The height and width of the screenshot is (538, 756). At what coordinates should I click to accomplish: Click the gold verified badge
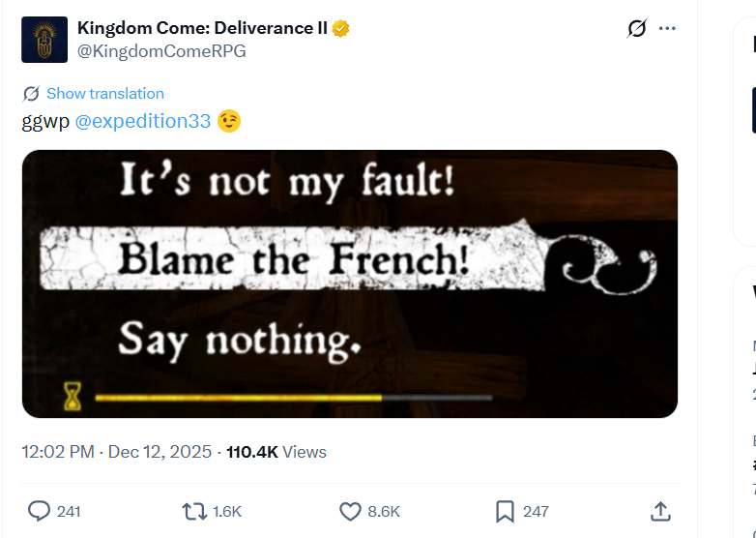(341, 28)
